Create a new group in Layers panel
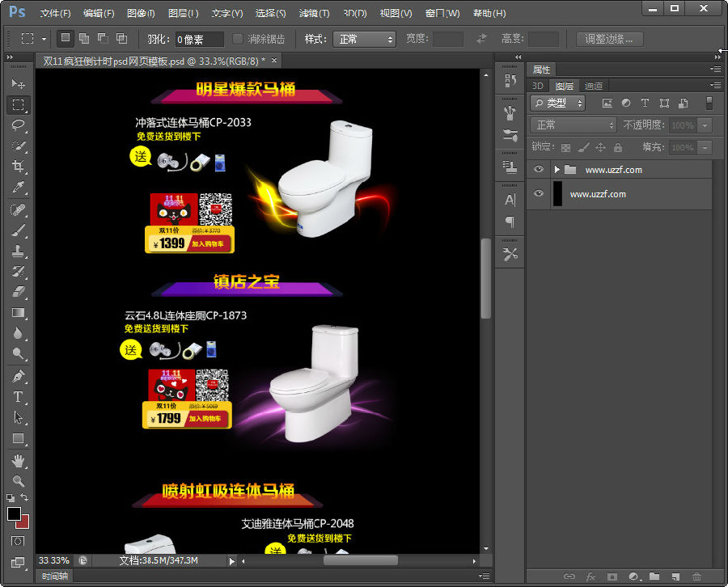728x587 pixels. [x=654, y=576]
